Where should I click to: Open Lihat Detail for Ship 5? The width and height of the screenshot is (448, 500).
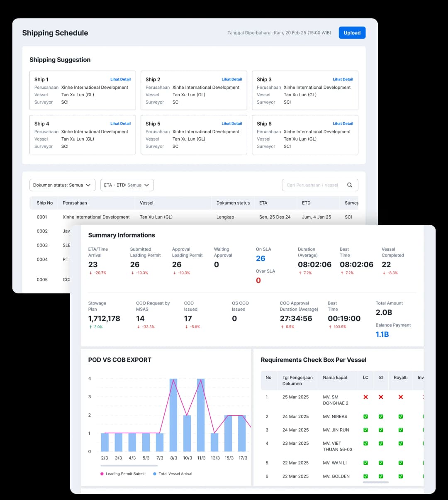click(x=231, y=124)
